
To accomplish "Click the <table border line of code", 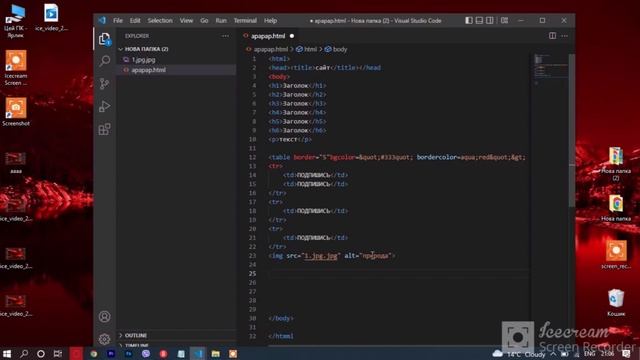I will 397,157.
